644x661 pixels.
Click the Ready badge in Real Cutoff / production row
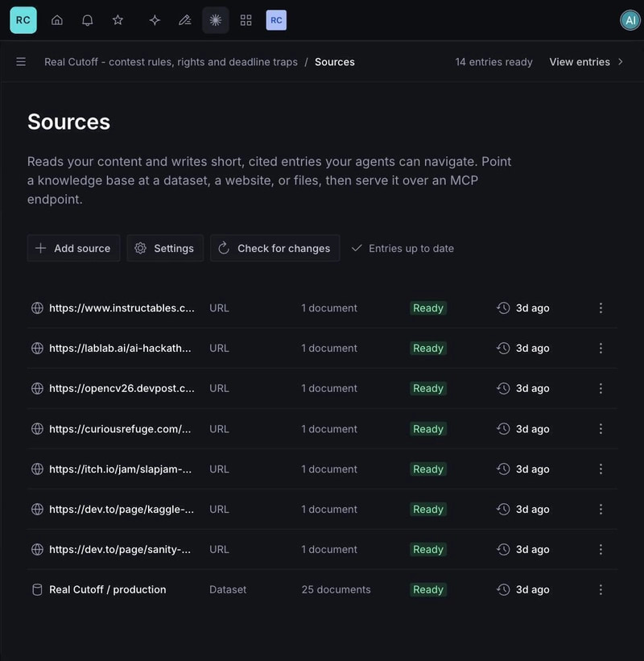click(x=428, y=590)
